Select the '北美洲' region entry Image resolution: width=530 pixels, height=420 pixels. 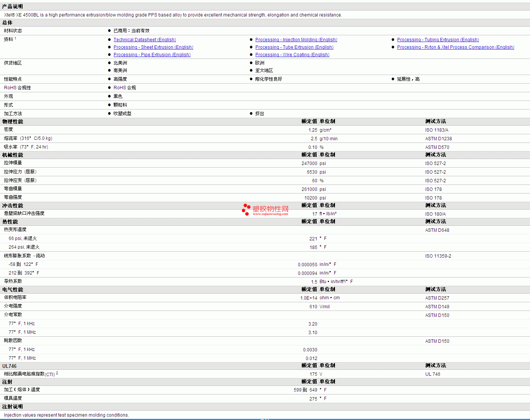(120, 63)
